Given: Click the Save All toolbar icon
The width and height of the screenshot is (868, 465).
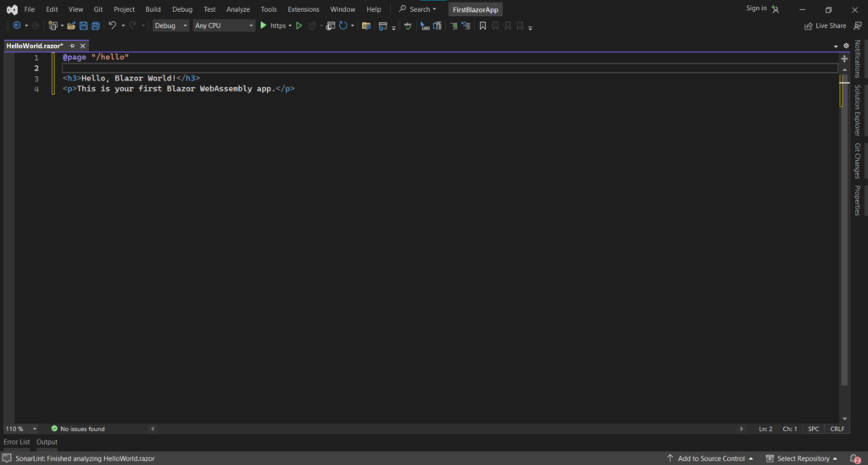Looking at the screenshot, I should pos(95,26).
